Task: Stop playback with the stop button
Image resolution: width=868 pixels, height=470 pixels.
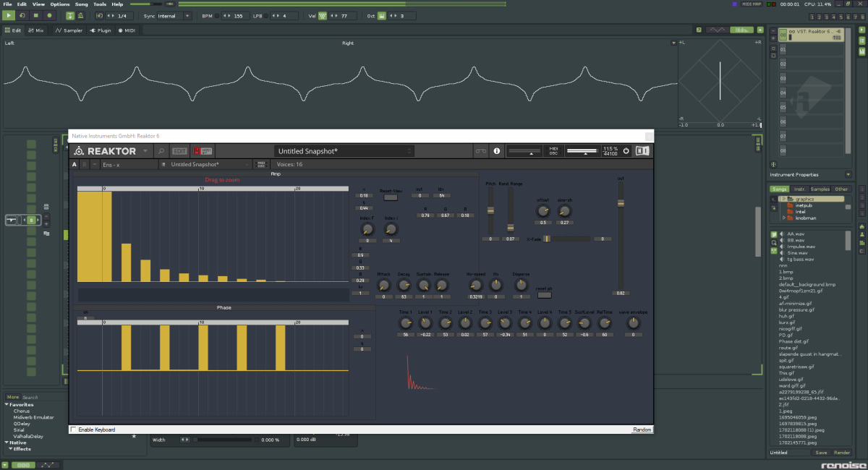Action: click(x=36, y=15)
